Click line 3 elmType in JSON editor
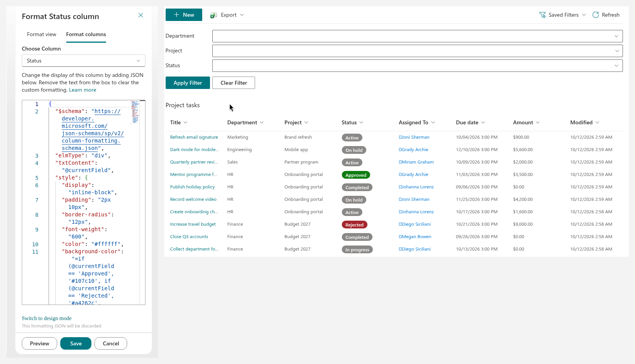 pos(82,155)
